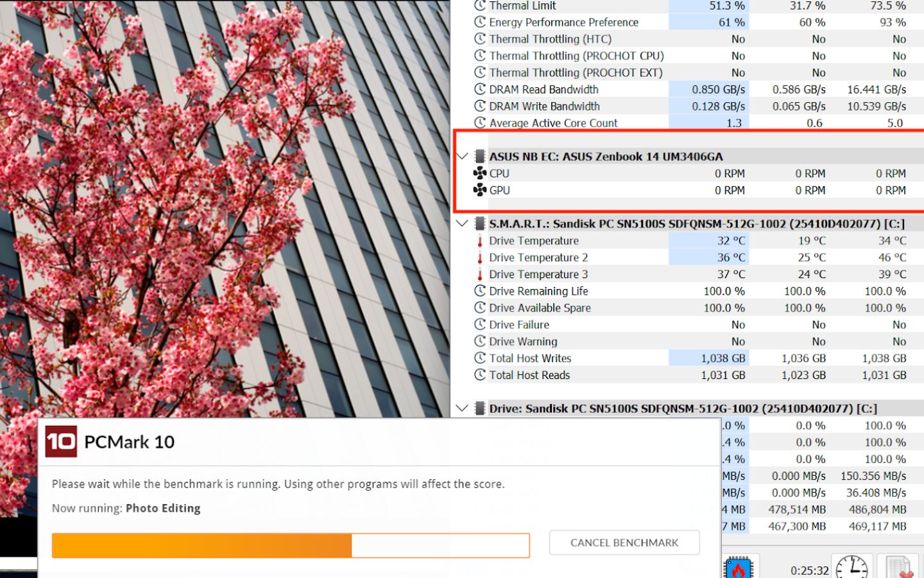Select the Total Host Writes label
The image size is (924, 578).
(x=530, y=358)
